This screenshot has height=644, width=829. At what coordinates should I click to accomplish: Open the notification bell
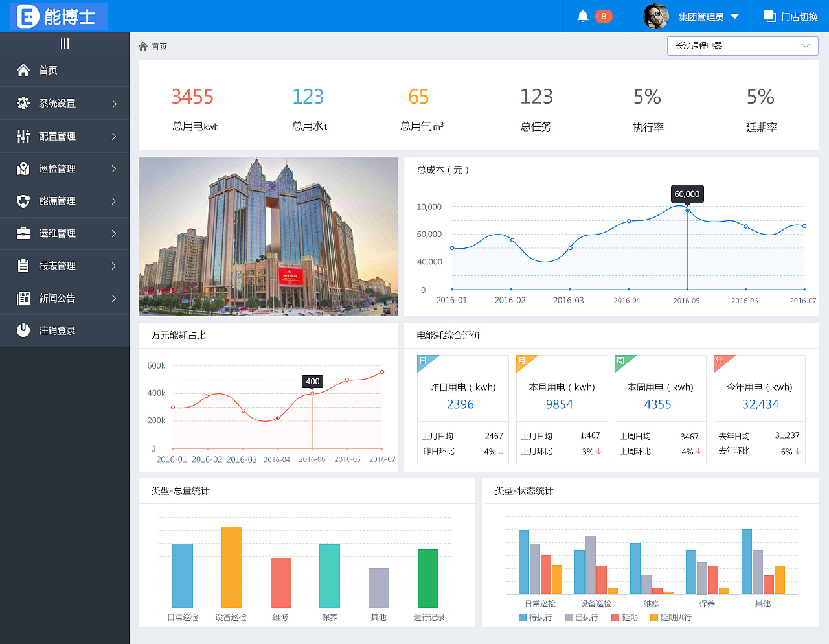[583, 16]
